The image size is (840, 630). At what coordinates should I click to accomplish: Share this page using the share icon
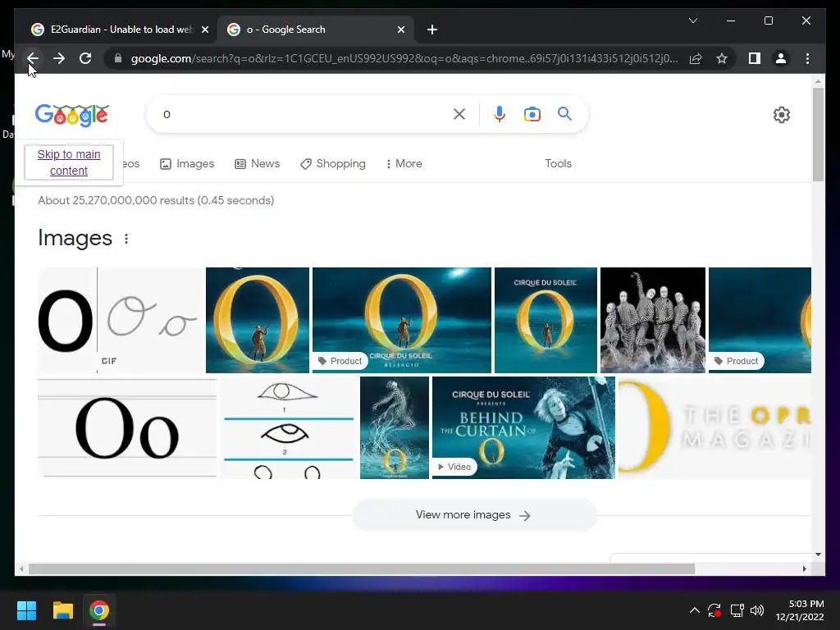[696, 58]
